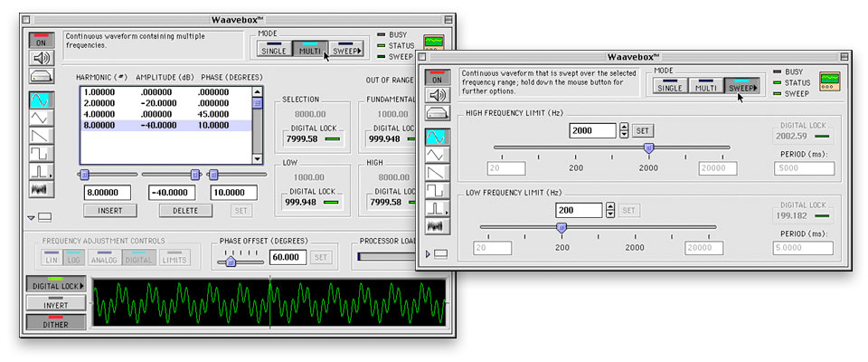This screenshot has width=868, height=362.
Task: Click the DELETE button
Action: point(185,211)
